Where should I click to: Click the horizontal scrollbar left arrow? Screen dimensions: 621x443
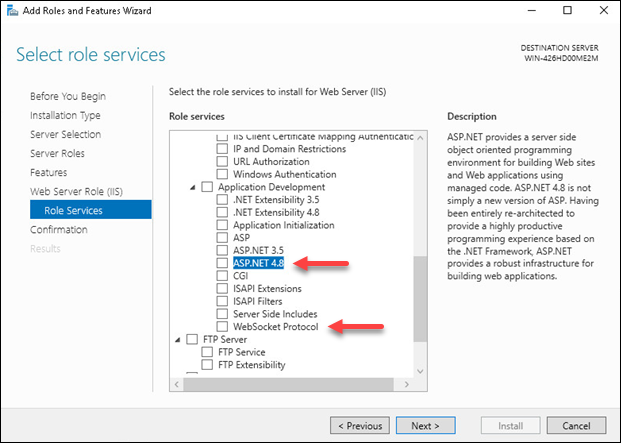pyautogui.click(x=178, y=382)
